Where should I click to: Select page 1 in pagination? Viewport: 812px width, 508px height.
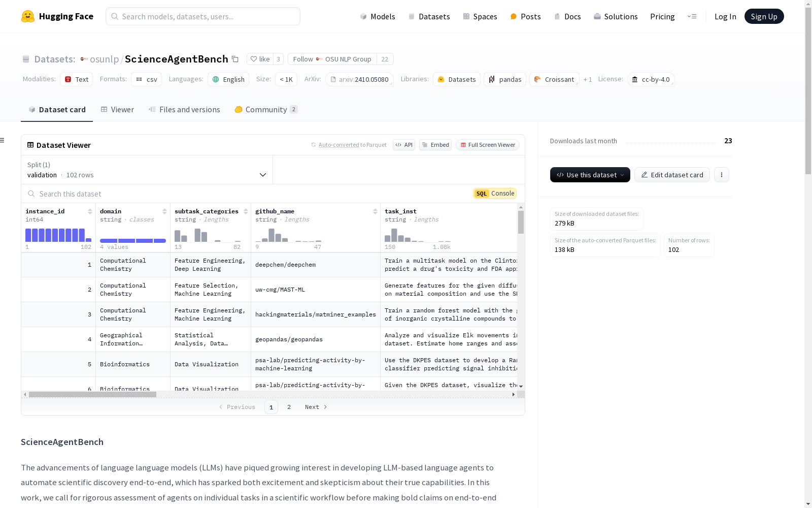tap(271, 407)
